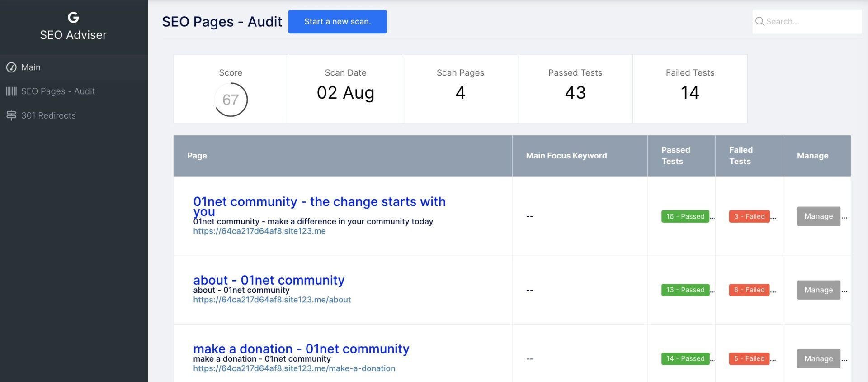Screen dimensions: 868x382
Task: Click the SEO Adviser sidebar title
Action: [73, 35]
